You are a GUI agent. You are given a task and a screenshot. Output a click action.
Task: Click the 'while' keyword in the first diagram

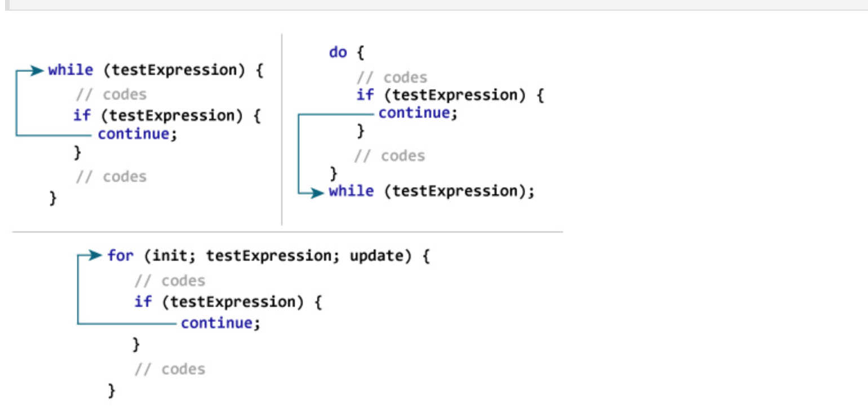coord(70,70)
